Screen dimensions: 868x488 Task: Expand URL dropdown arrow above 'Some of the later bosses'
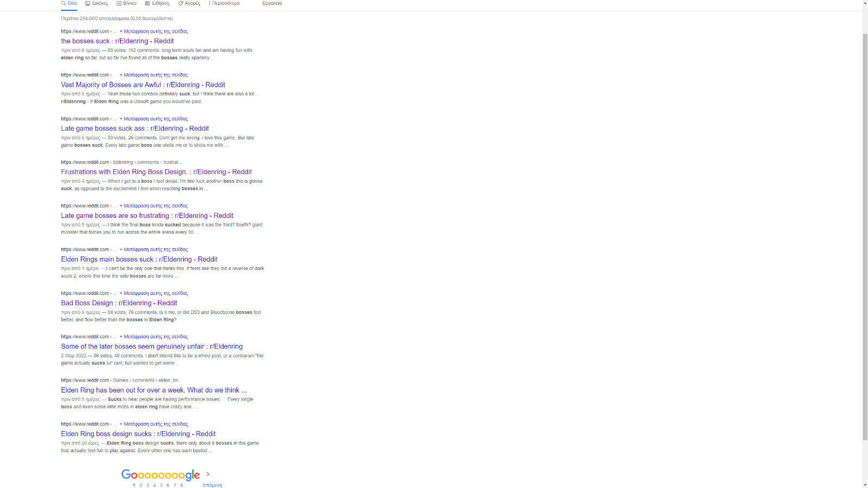[121, 337]
